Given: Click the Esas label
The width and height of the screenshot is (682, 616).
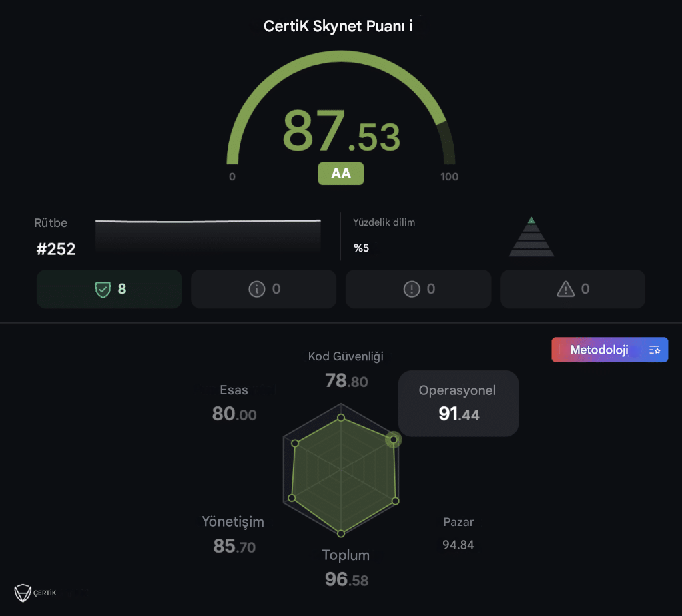Looking at the screenshot, I should pos(234,390).
